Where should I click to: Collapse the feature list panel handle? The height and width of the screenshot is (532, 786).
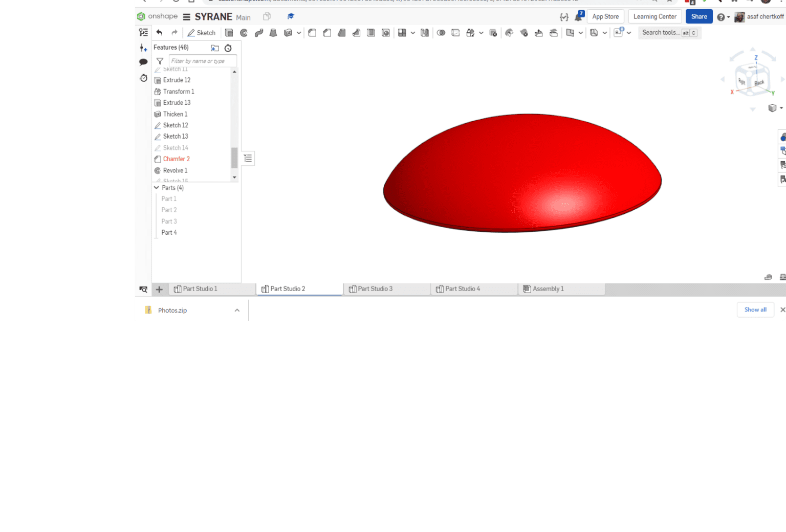[248, 159]
